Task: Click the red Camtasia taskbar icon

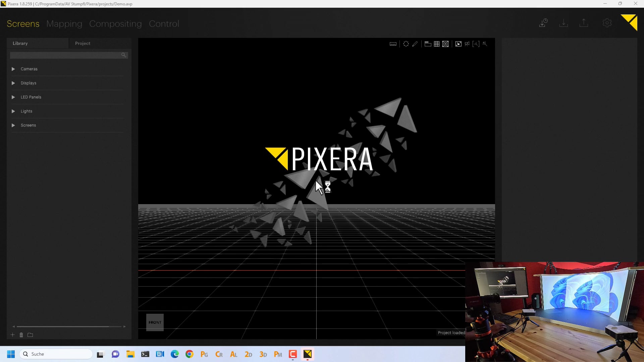Action: point(293,354)
